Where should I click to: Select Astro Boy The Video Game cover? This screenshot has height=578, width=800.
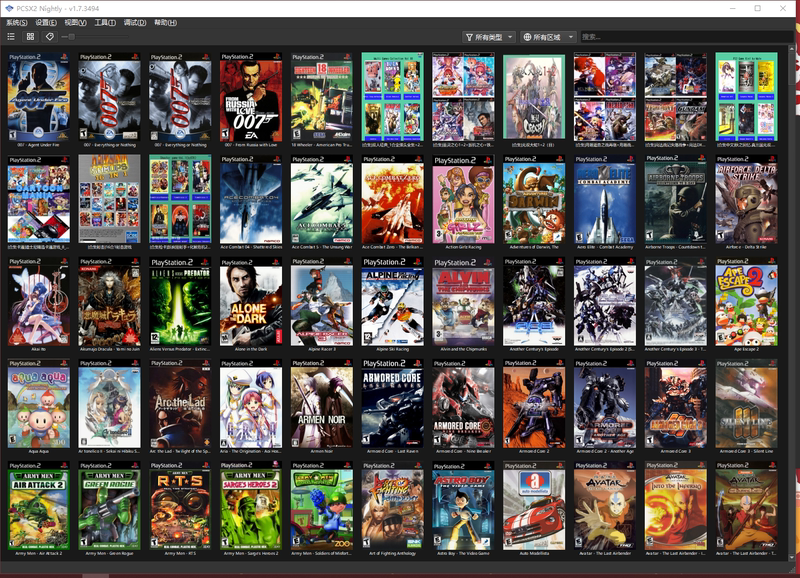click(x=463, y=506)
